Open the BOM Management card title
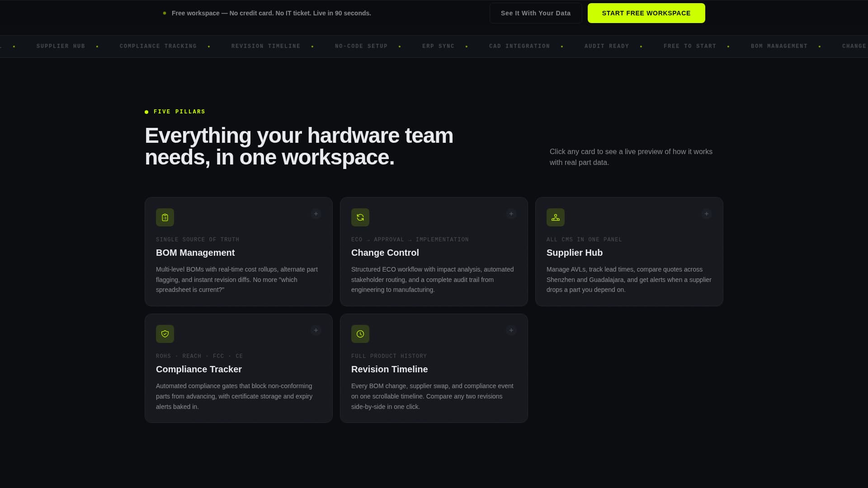868x488 pixels. pos(195,253)
